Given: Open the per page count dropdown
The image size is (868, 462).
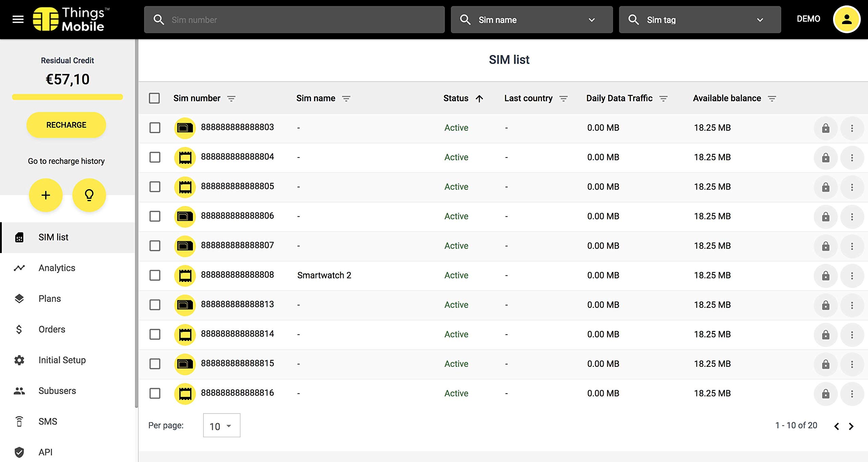Looking at the screenshot, I should [221, 426].
